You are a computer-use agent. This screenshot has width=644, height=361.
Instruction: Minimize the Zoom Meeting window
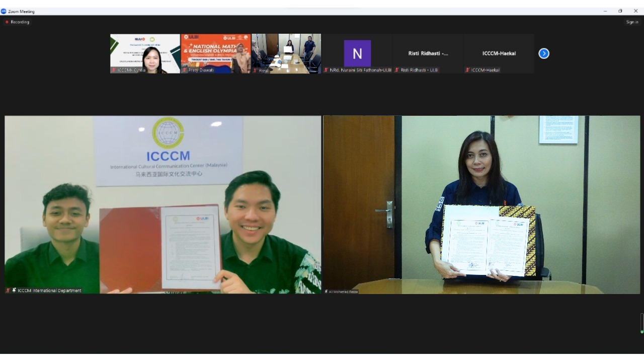click(x=605, y=11)
